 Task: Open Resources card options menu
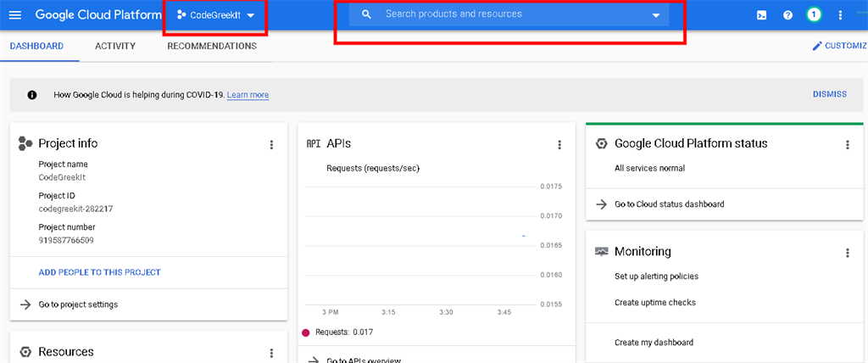coord(271,353)
